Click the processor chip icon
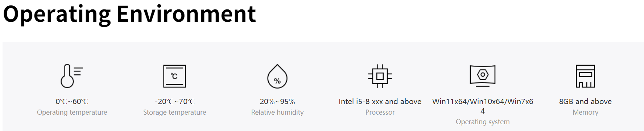This screenshot has width=644, height=131. (x=380, y=76)
